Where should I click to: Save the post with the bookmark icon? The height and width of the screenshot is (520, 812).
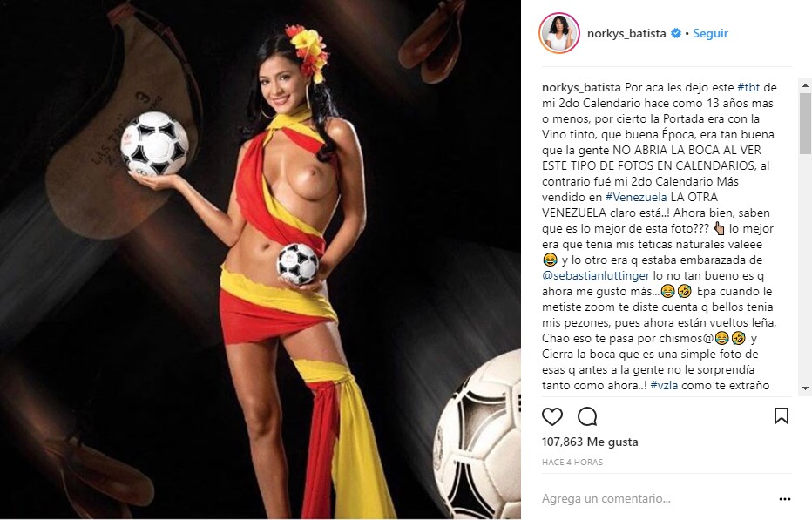pos(782,415)
